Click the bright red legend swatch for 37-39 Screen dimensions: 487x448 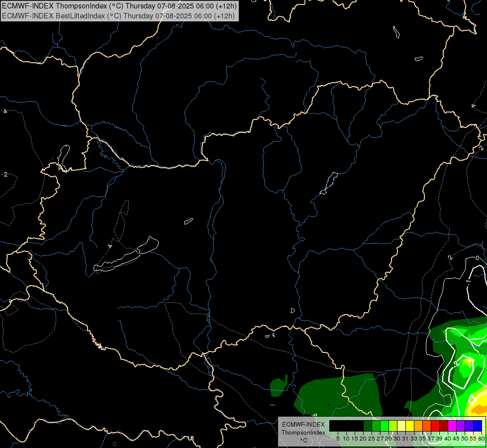(x=435, y=426)
